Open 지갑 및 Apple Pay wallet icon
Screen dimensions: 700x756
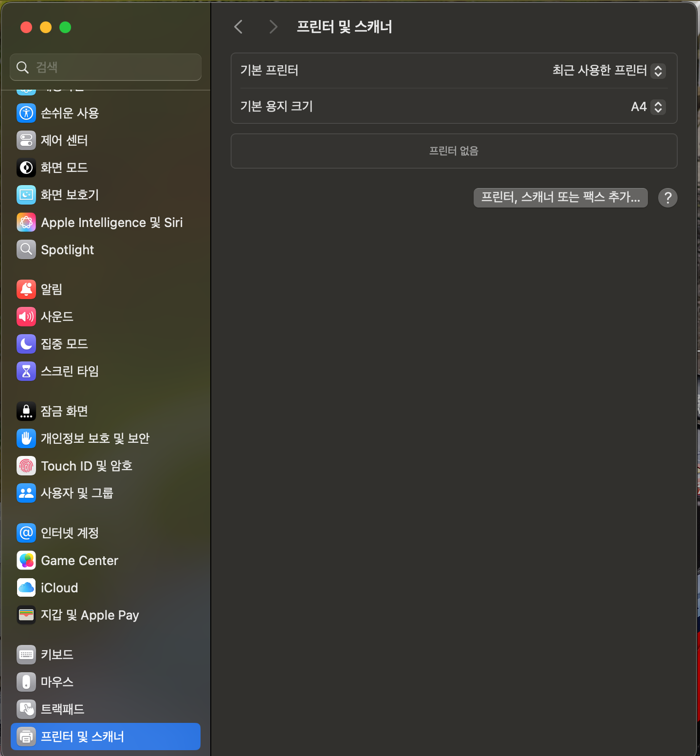26,615
